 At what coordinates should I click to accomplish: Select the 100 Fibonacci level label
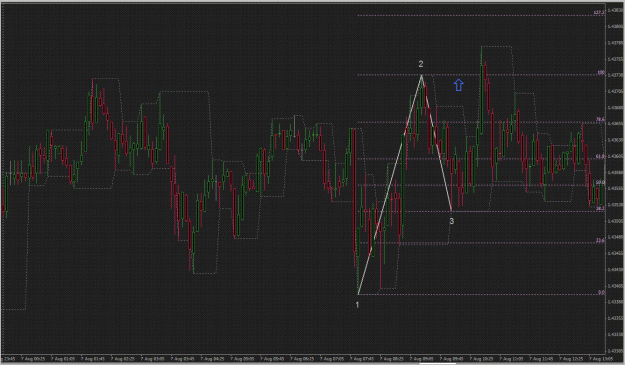pos(601,73)
